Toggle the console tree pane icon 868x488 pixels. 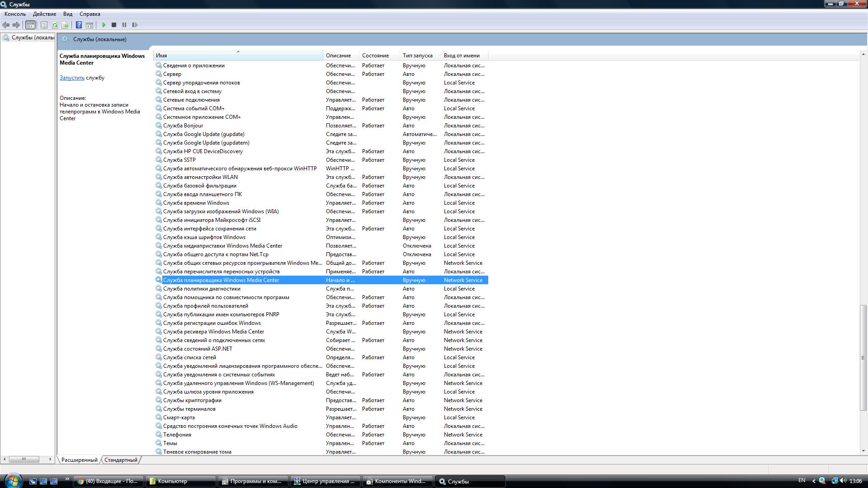coord(30,25)
